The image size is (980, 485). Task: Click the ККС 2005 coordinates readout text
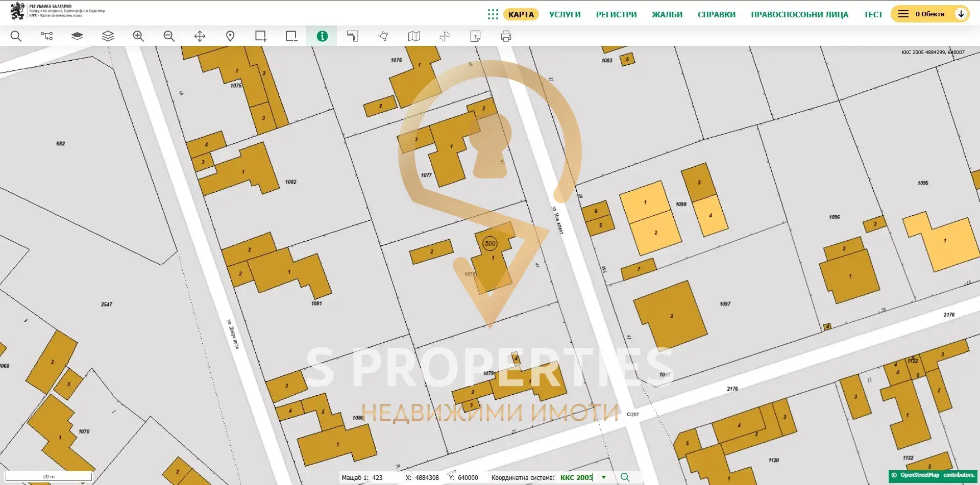click(933, 53)
